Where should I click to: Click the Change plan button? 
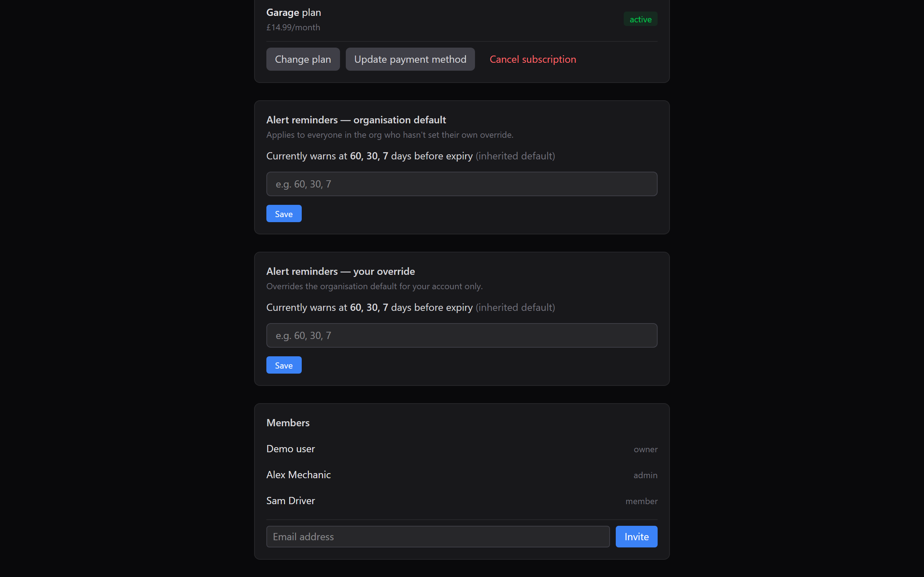302,59
